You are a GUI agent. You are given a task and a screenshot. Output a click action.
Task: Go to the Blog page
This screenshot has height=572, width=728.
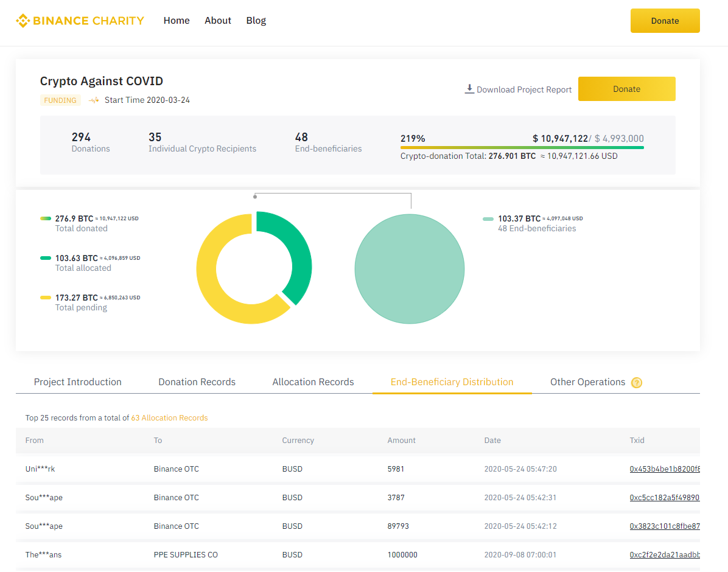tap(256, 21)
